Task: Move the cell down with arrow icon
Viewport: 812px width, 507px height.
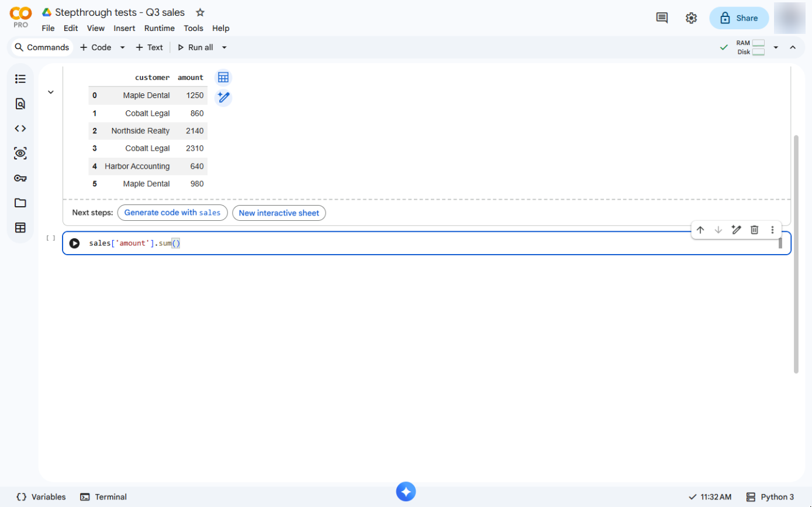Action: (x=718, y=230)
